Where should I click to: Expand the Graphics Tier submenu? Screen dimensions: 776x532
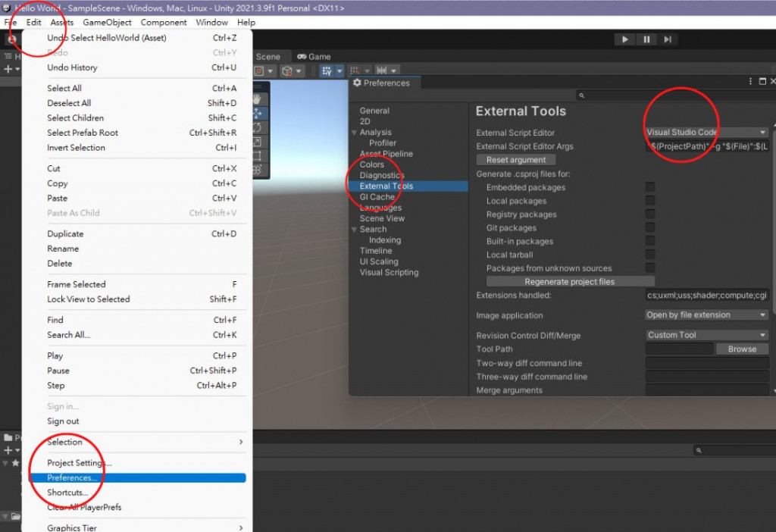pos(241,528)
